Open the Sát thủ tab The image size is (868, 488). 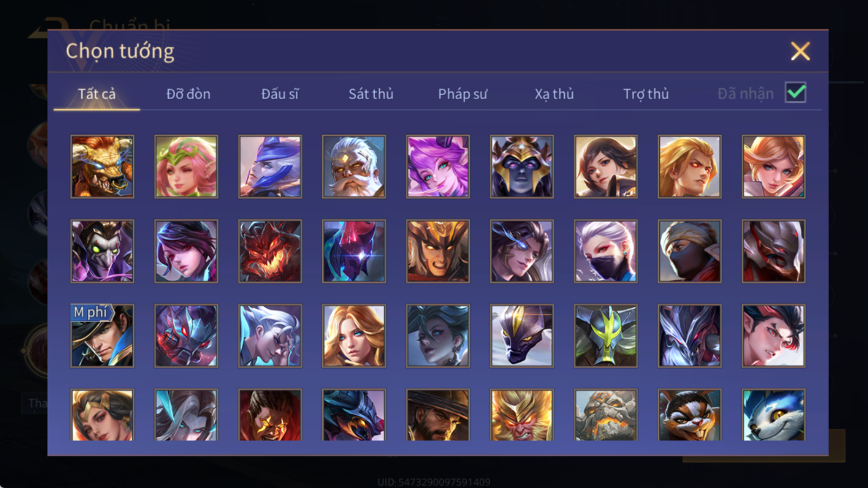pyautogui.click(x=371, y=94)
